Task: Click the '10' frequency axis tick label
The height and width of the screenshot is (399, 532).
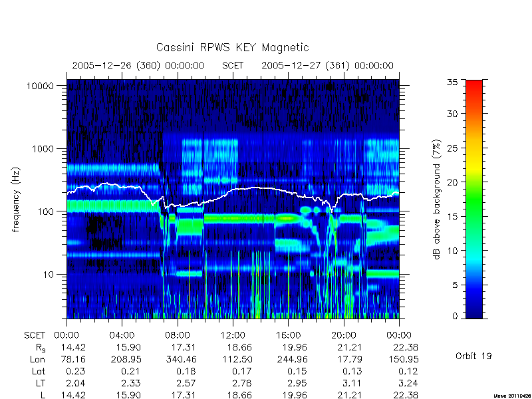Action: (49, 275)
